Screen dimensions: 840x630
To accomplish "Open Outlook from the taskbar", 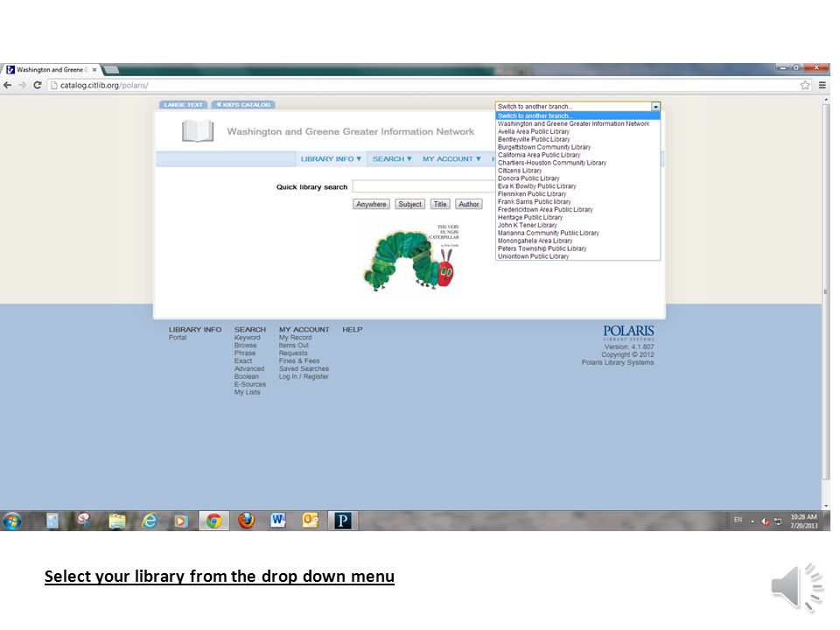I will coord(310,521).
